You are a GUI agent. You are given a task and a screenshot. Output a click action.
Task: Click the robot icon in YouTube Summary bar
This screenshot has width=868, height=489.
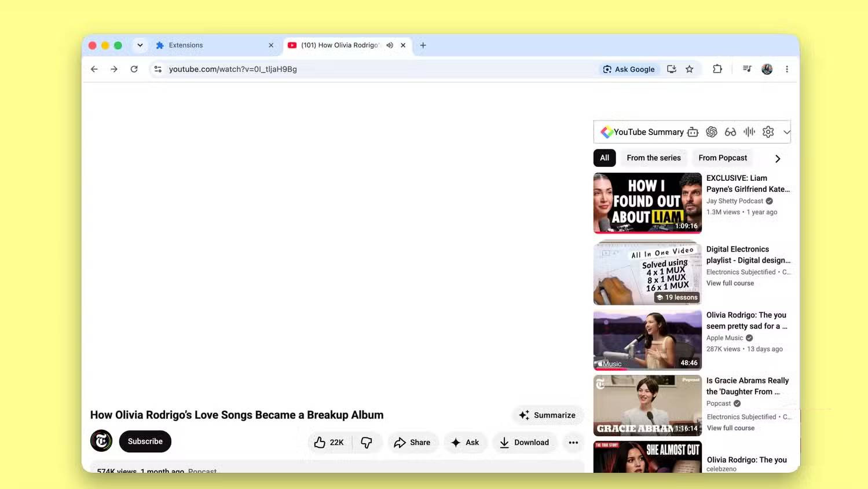(693, 132)
